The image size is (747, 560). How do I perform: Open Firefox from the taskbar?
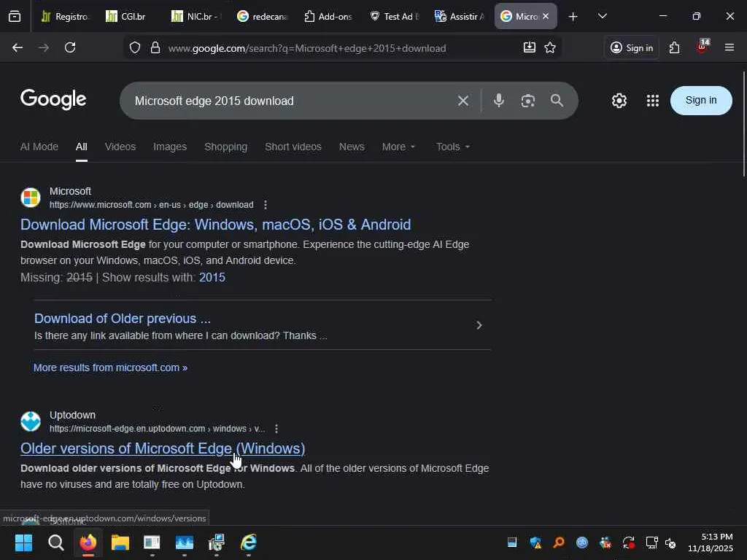[x=88, y=542]
